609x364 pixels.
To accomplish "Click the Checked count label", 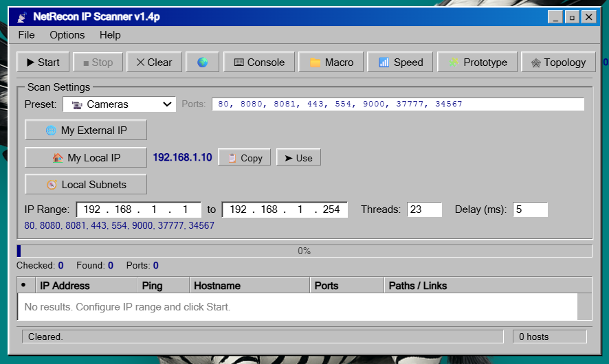I will point(40,265).
